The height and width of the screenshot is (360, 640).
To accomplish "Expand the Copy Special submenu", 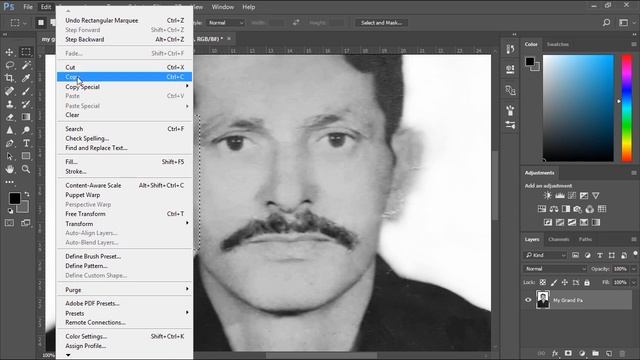I will pyautogui.click(x=124, y=87).
